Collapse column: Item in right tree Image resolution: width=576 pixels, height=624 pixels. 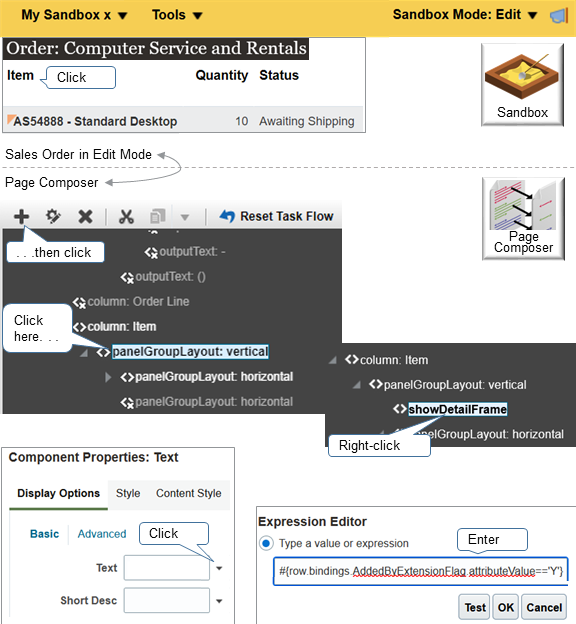coord(333,361)
